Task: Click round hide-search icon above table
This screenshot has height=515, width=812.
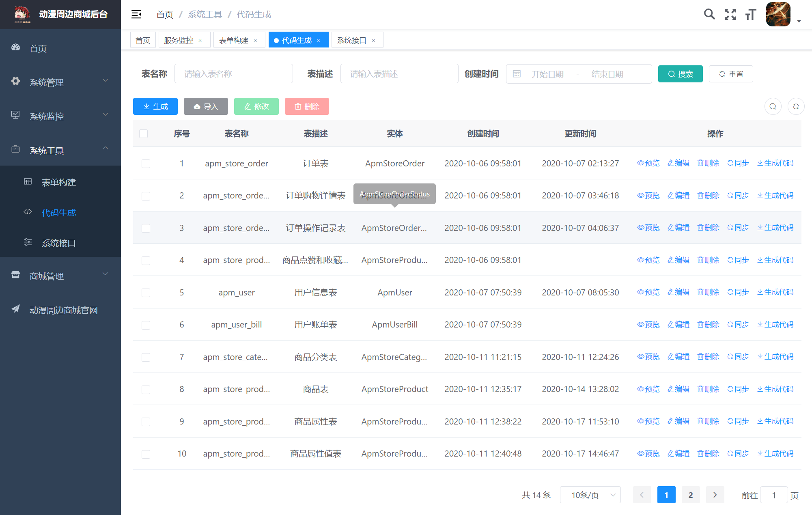Action: [773, 106]
